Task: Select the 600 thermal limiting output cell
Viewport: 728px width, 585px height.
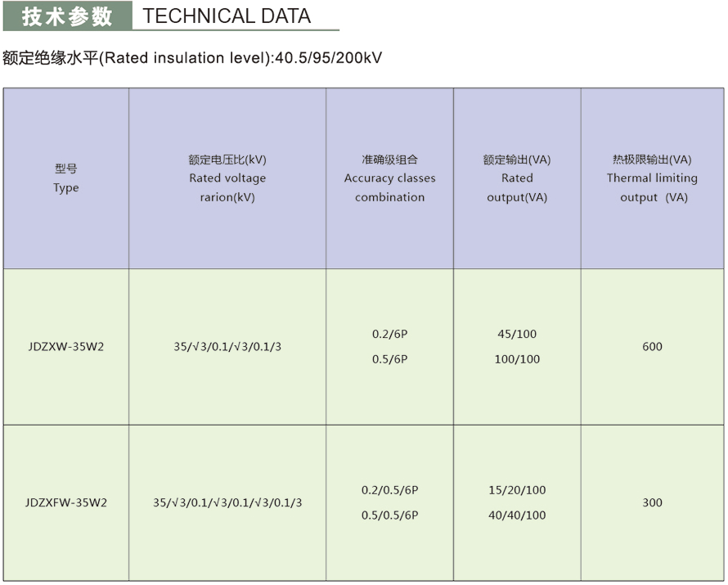Action: tap(652, 347)
